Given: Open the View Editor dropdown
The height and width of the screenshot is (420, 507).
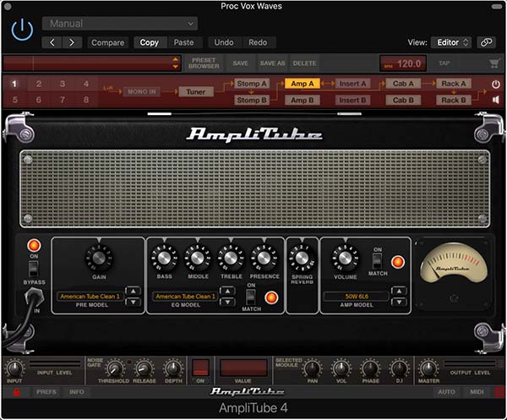Looking at the screenshot, I should pos(451,42).
